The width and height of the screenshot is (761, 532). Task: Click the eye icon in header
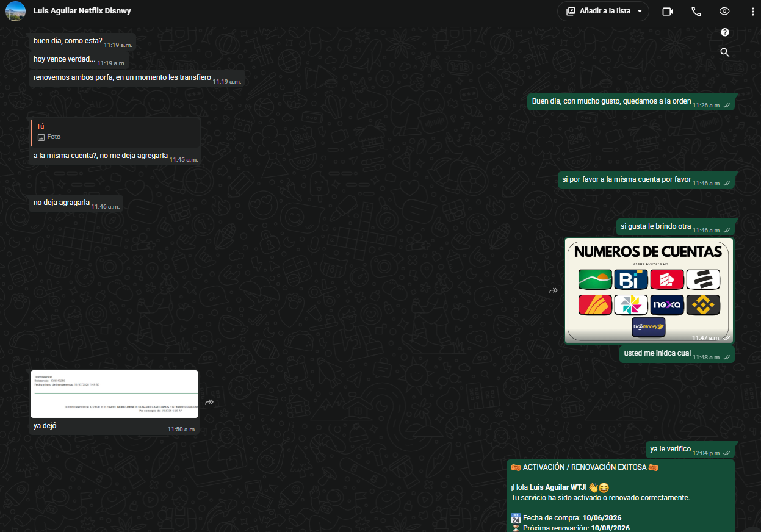[724, 11]
